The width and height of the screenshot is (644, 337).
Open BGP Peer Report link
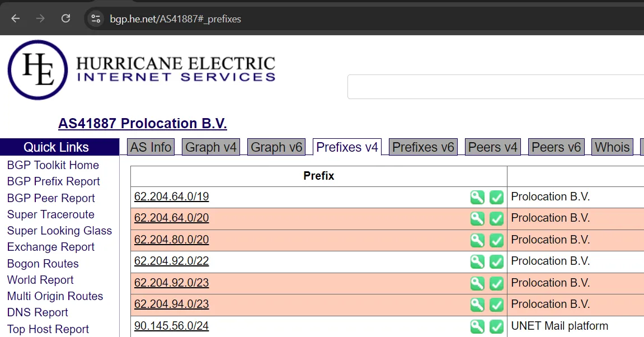[51, 198]
